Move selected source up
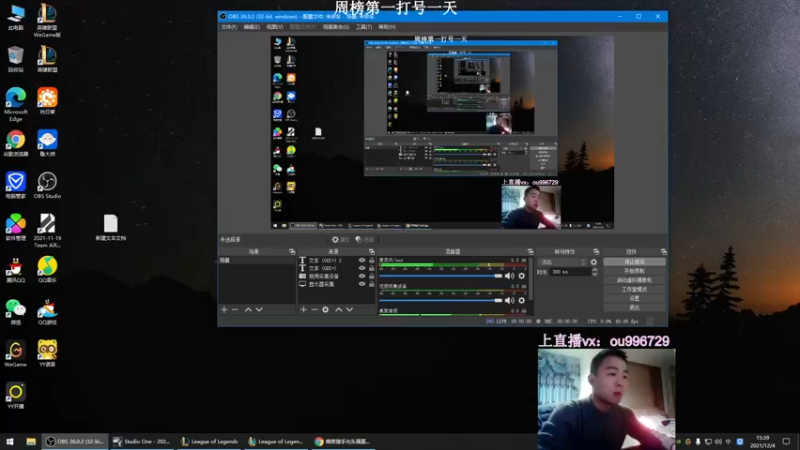This screenshot has width=800, height=450. pos(338,310)
